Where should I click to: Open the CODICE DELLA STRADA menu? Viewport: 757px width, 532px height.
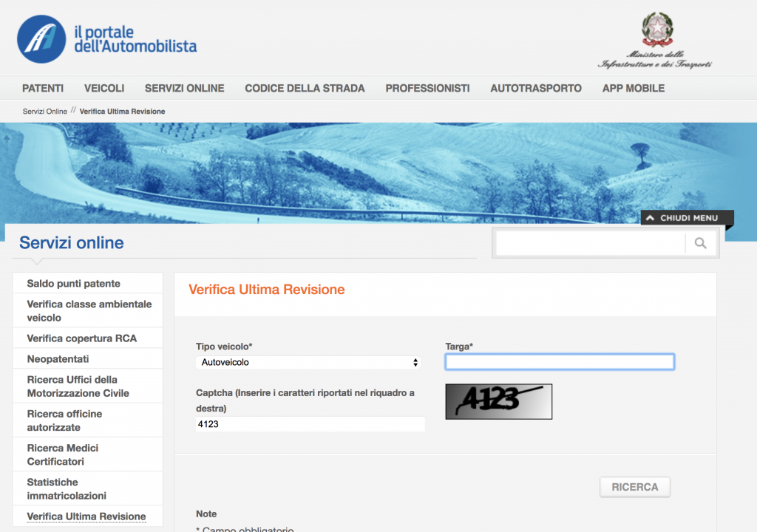point(305,89)
